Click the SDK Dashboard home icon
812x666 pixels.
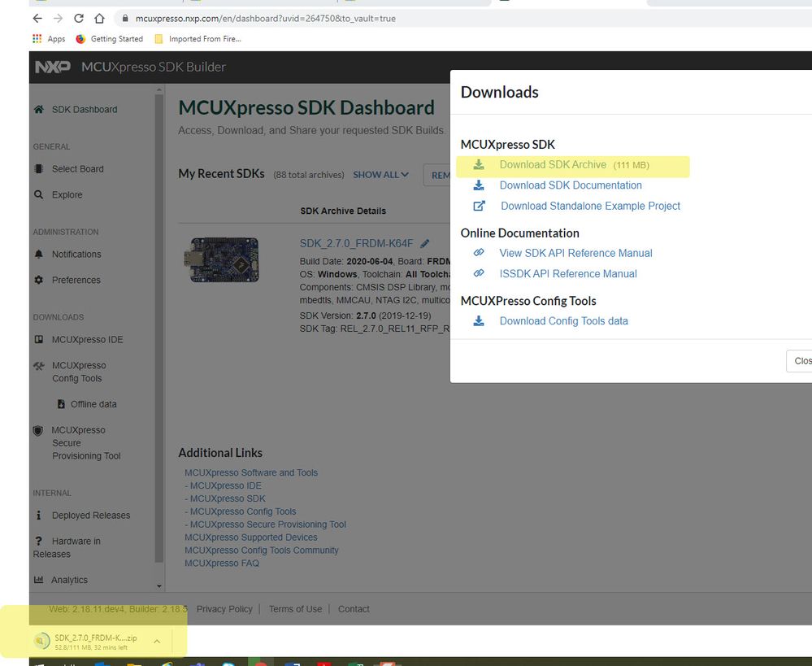[38, 109]
